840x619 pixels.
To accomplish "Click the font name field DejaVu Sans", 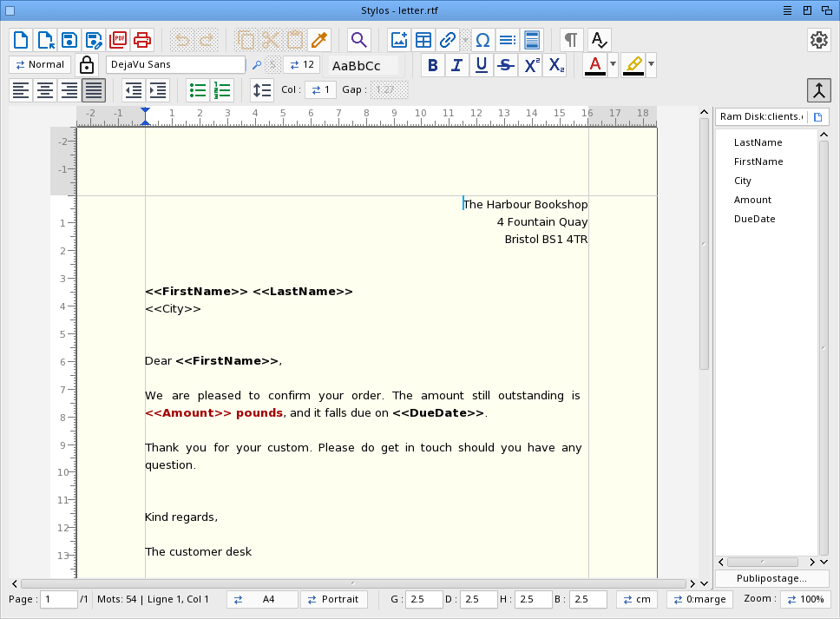I will pyautogui.click(x=175, y=64).
